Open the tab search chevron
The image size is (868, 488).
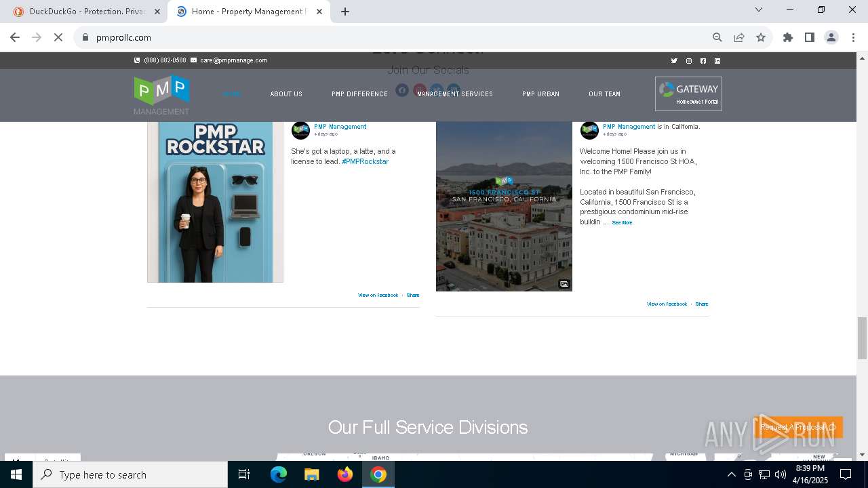[x=759, y=9]
